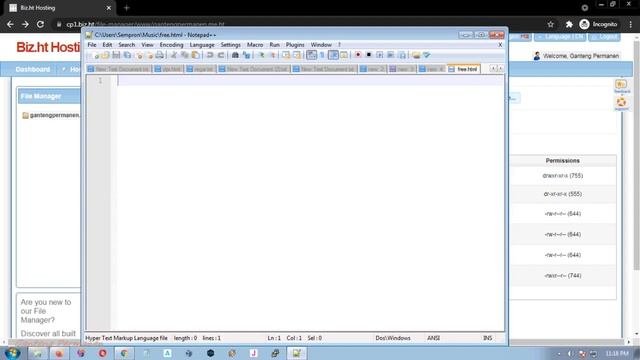The height and width of the screenshot is (360, 640).
Task: Click the Close All toolbar icon
Action: point(149,55)
